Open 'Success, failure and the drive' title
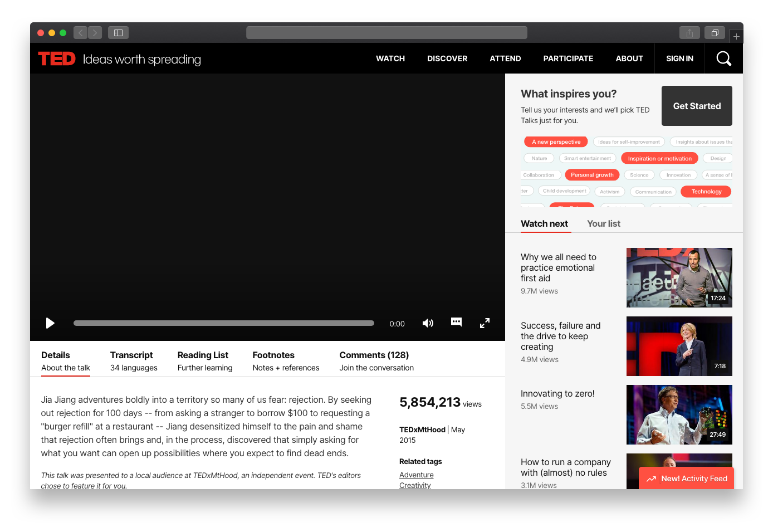Screen dimensions: 773x532 pos(561,336)
